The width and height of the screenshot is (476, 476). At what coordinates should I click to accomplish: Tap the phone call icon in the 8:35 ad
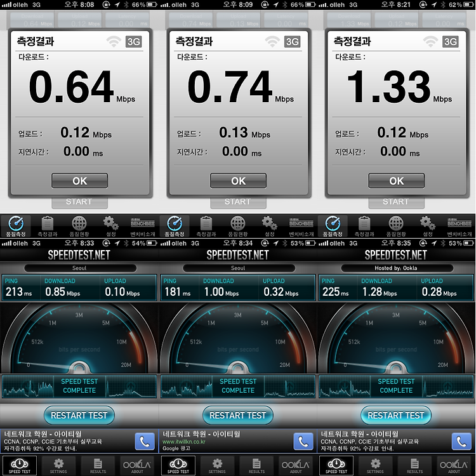pyautogui.click(x=461, y=441)
